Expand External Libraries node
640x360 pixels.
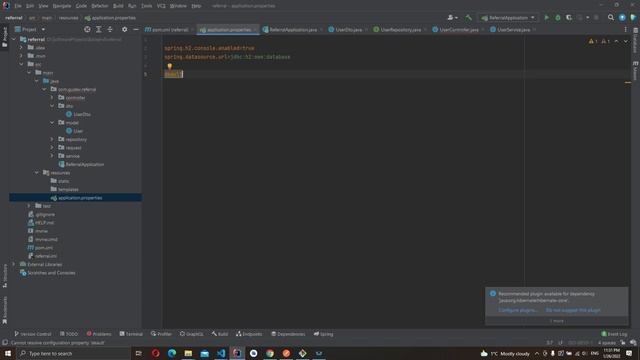[14, 264]
